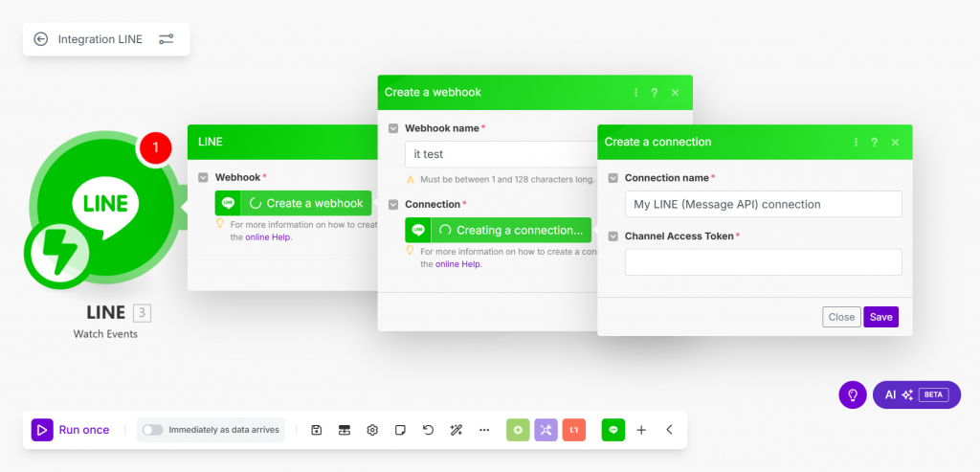Add a favorite with the plus icon

coord(641,430)
